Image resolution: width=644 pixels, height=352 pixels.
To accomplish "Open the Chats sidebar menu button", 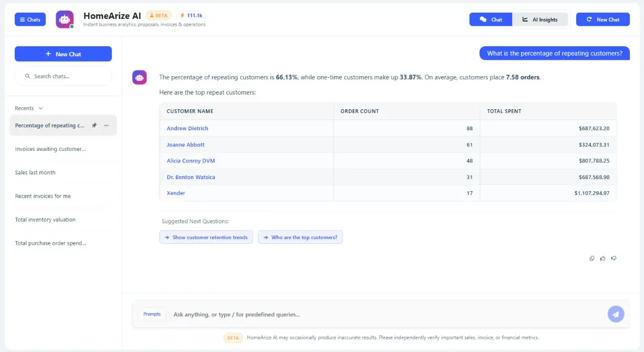I will (30, 19).
